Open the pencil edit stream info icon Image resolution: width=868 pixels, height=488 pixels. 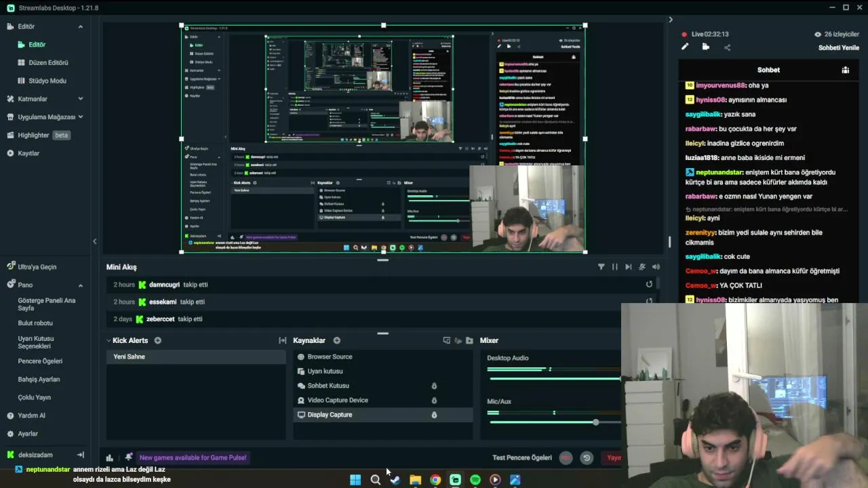tap(685, 47)
